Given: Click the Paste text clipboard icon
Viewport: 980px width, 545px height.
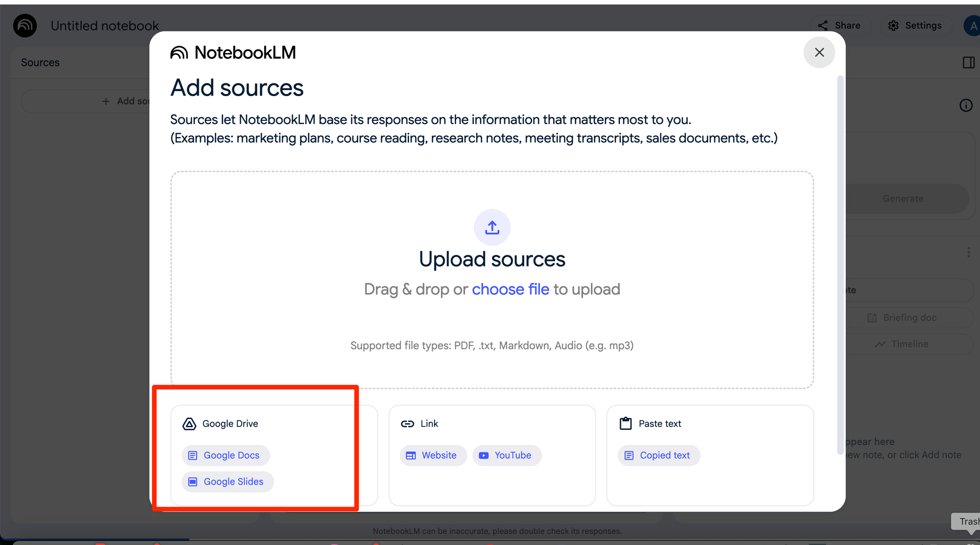Looking at the screenshot, I should pyautogui.click(x=626, y=423).
